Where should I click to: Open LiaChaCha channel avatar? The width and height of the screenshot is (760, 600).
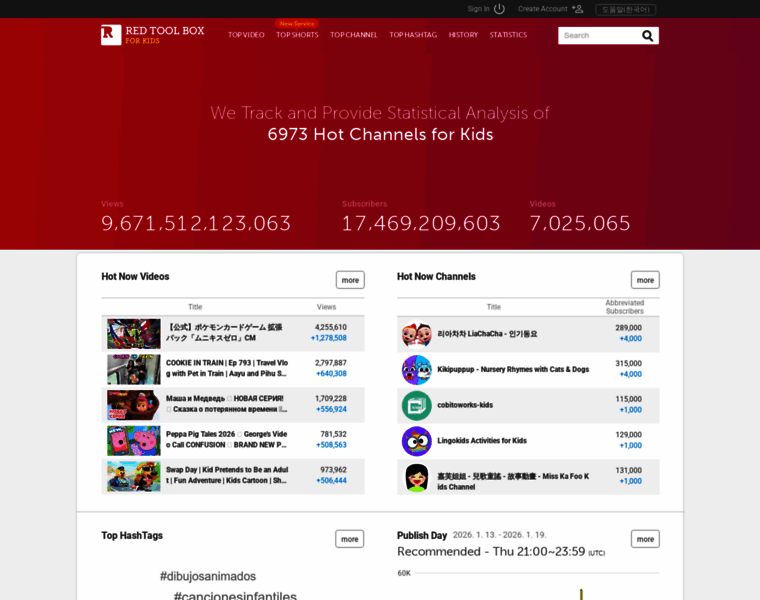[x=416, y=334]
